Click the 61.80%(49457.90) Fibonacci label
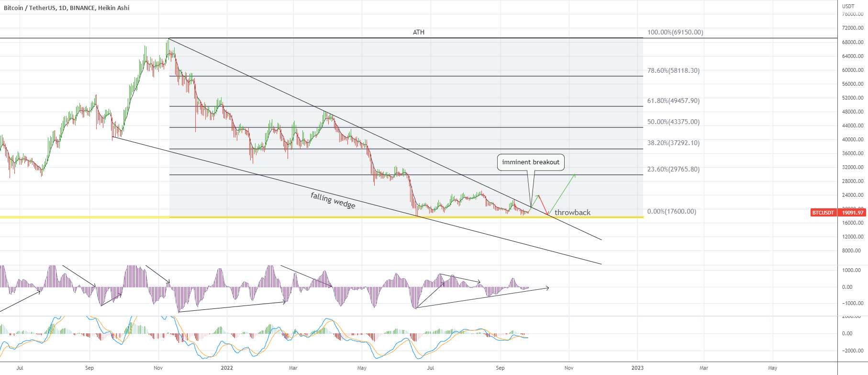Image resolution: width=868 pixels, height=375 pixels. (x=673, y=101)
